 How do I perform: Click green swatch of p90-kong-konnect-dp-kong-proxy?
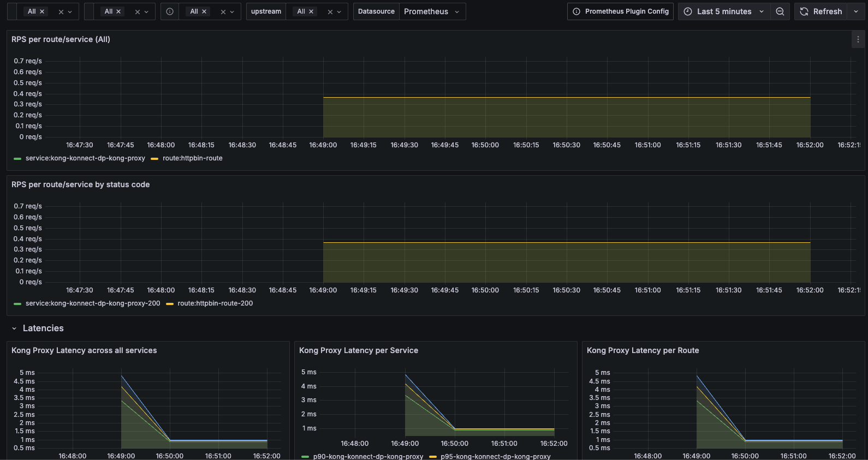click(305, 457)
